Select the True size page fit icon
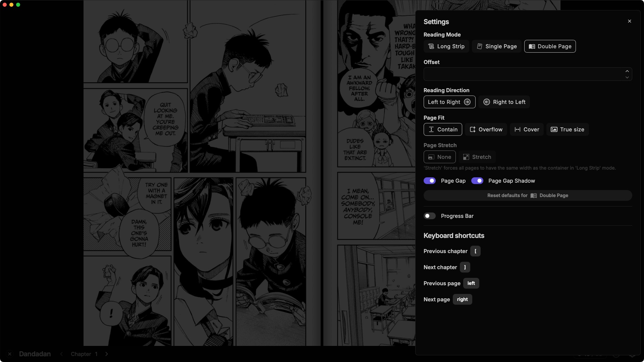This screenshot has width=644, height=362. tap(554, 129)
